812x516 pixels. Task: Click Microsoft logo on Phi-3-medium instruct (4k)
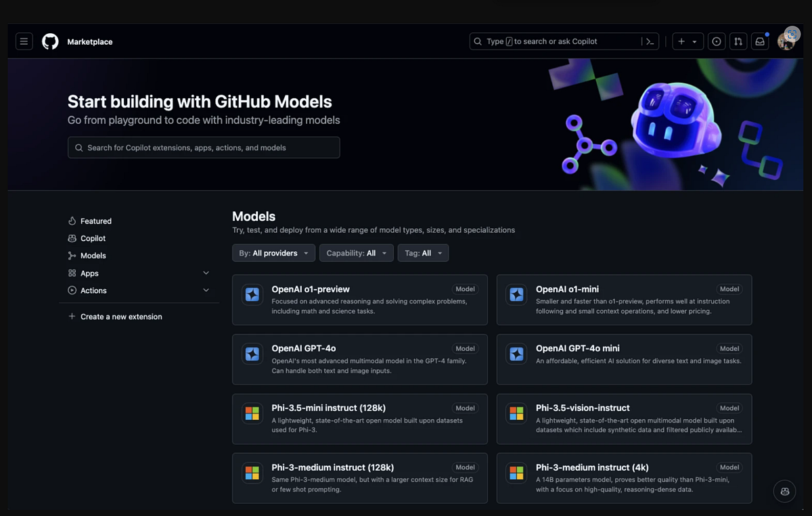[x=516, y=473]
